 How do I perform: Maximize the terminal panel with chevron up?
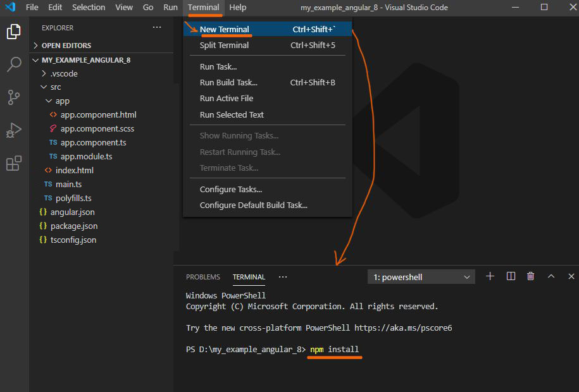tap(551, 276)
